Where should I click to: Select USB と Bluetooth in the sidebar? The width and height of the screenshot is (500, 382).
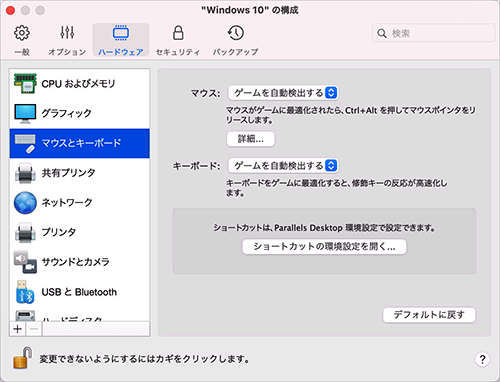(x=80, y=292)
